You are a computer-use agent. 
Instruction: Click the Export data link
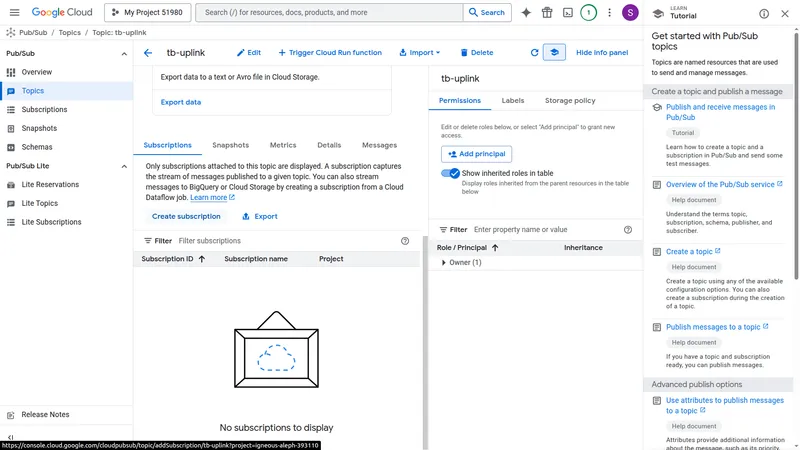pyautogui.click(x=181, y=102)
